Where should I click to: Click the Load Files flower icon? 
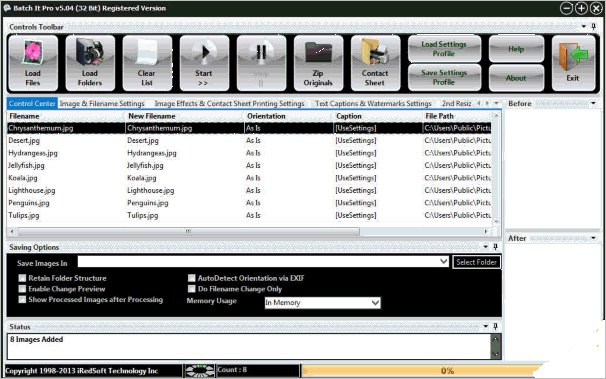pyautogui.click(x=33, y=63)
